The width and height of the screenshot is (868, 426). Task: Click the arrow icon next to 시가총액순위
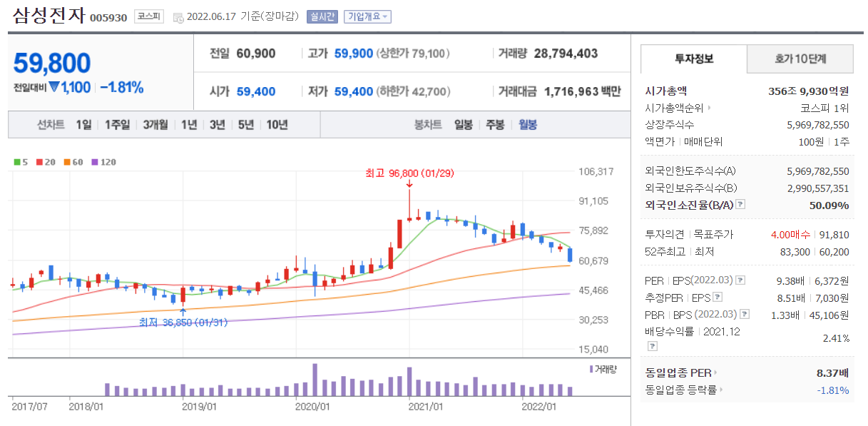pyautogui.click(x=708, y=108)
